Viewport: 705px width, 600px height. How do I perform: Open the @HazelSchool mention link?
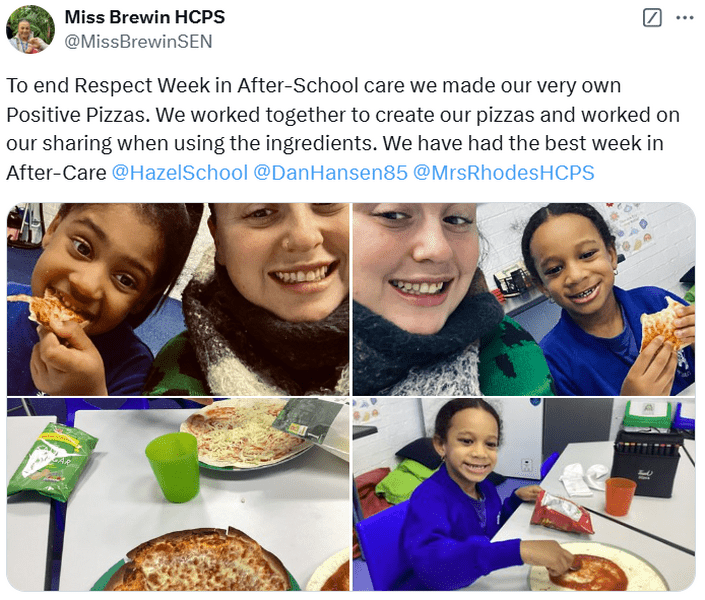tap(179, 173)
